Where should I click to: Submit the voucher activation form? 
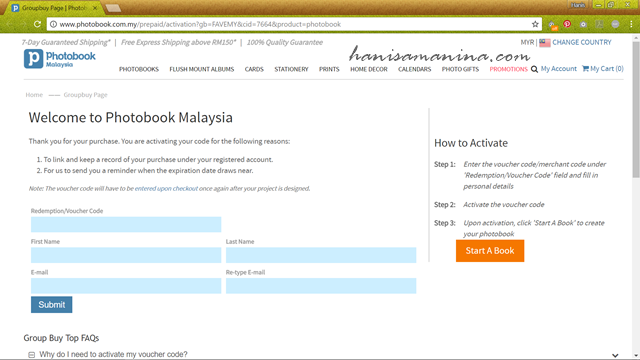51,304
